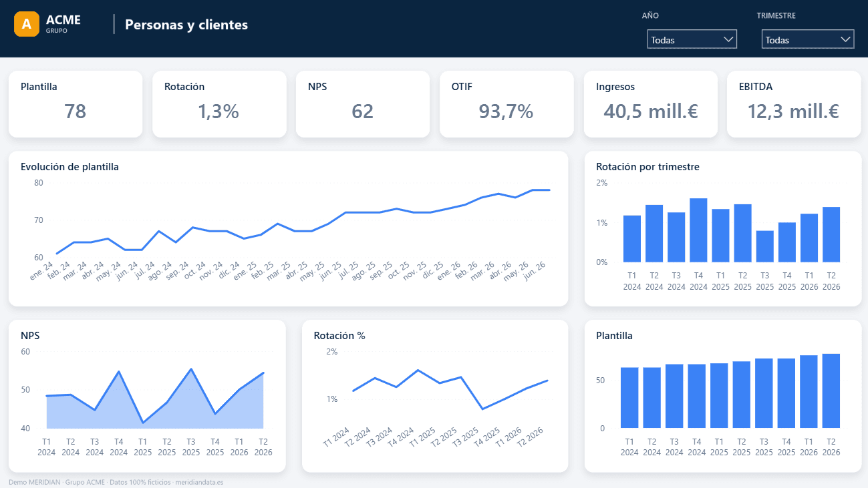This screenshot has height=488, width=868.
Task: Click the orange ACME logo icon
Action: [27, 24]
